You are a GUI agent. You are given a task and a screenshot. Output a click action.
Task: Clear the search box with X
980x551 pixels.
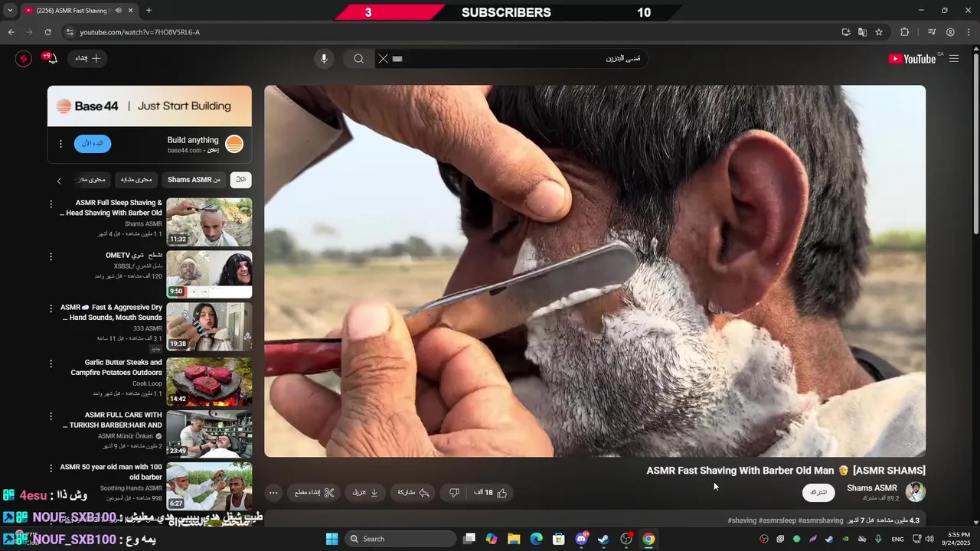click(384, 59)
